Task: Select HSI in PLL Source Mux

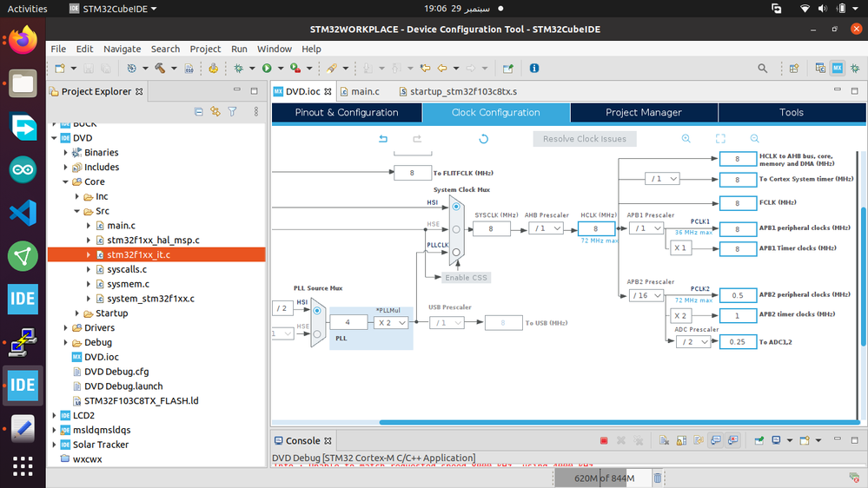Action: point(317,310)
